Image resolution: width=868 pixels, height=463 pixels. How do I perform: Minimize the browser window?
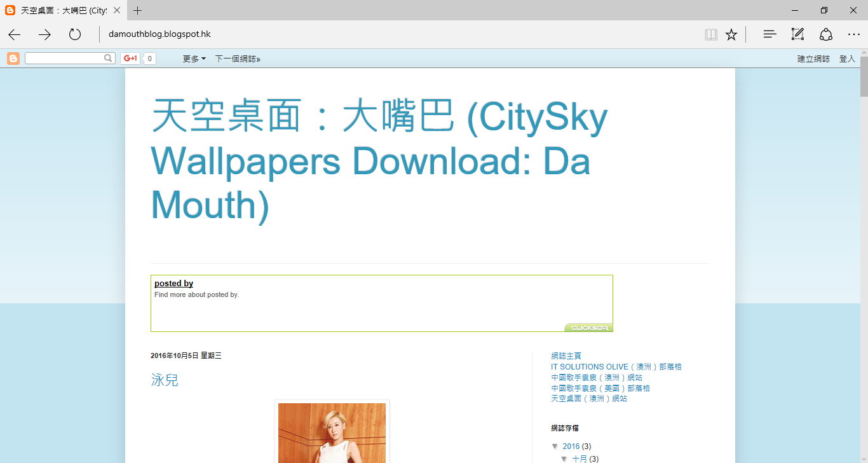tap(795, 10)
